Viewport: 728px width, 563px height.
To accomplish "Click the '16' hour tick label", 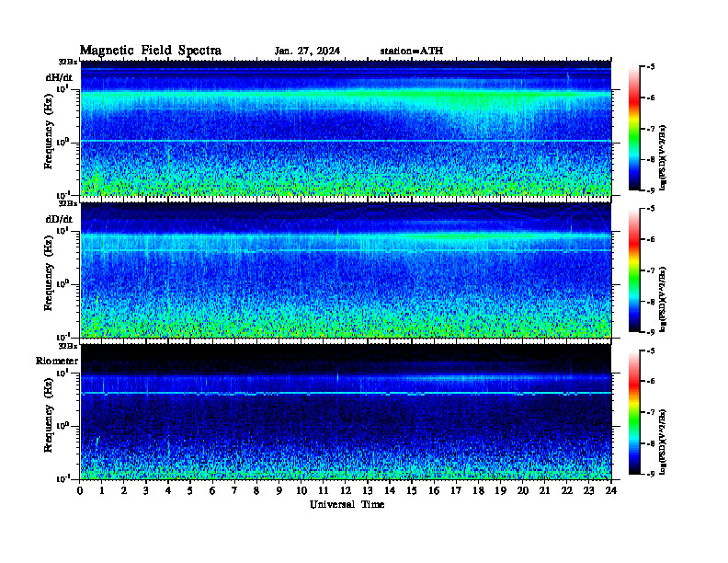I will pos(434,491).
